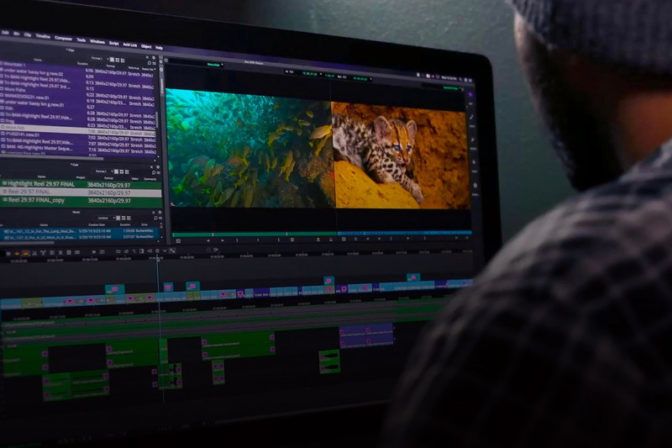This screenshot has width=672, height=448.
Task: Switch blue music bin to script view
Action: click(129, 218)
